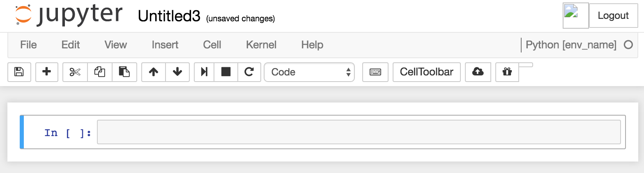644x173 pixels.
Task: Paste cells below clipboard icon
Action: [124, 72]
